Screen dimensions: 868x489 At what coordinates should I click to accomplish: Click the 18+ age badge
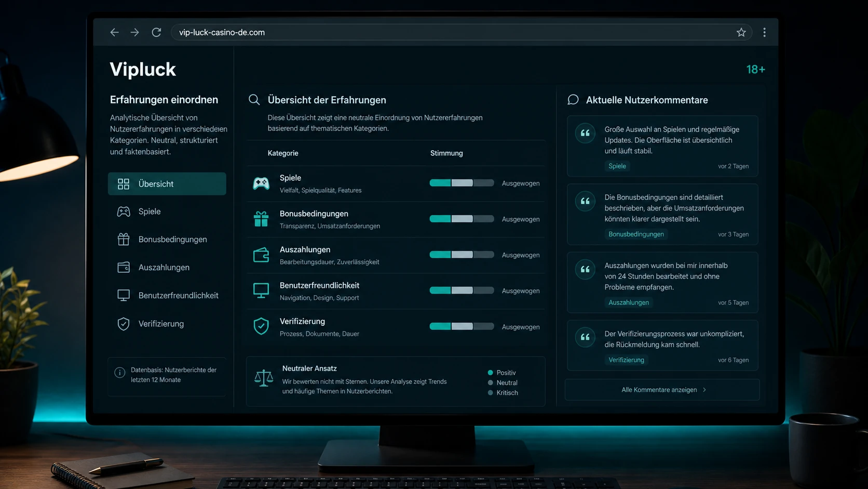pos(755,70)
